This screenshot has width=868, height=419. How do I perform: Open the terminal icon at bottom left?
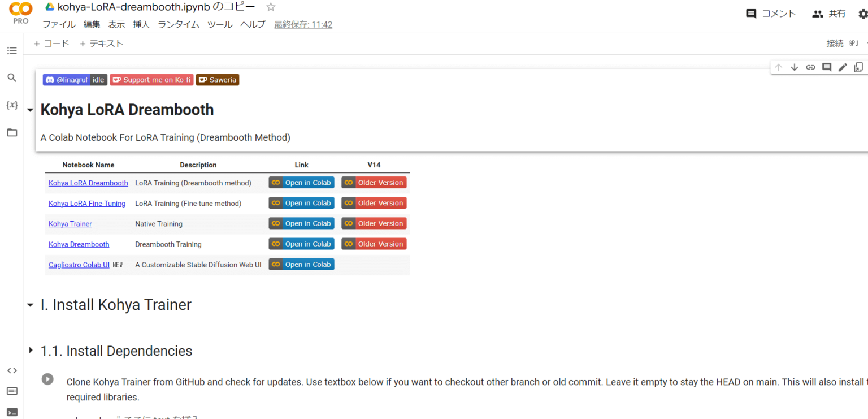12,412
